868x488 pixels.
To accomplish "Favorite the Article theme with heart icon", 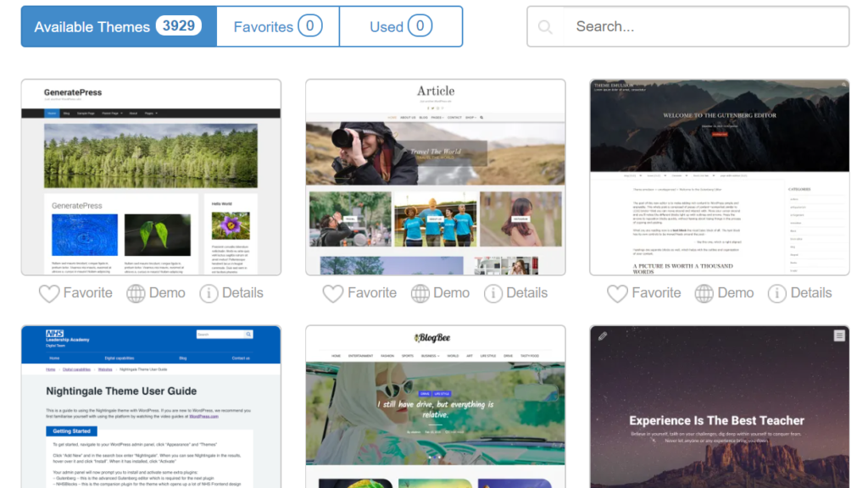I will point(333,293).
